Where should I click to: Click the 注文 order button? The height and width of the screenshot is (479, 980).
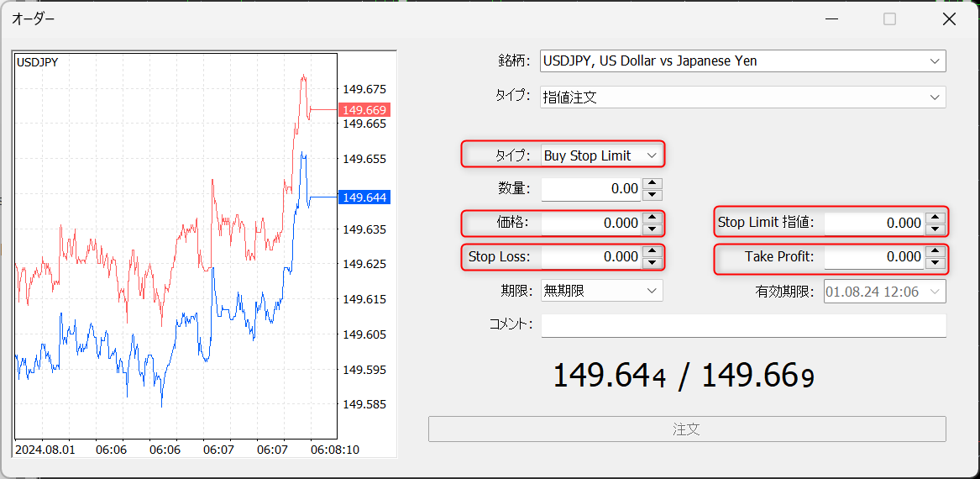click(687, 429)
